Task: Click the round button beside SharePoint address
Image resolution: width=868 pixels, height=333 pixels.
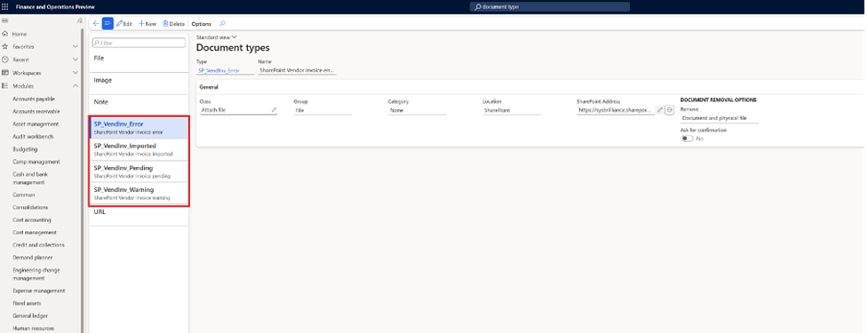Action: point(669,110)
